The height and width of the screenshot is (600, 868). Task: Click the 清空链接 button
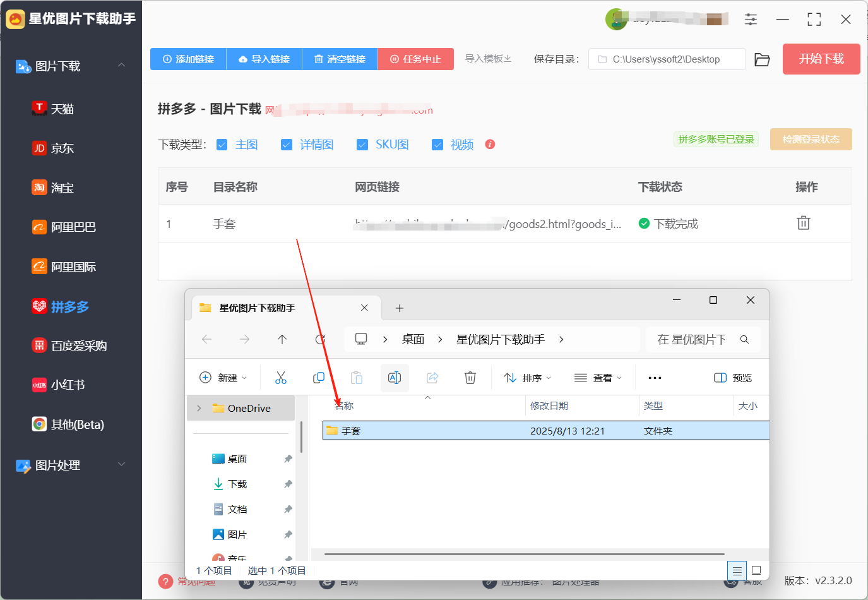(340, 59)
